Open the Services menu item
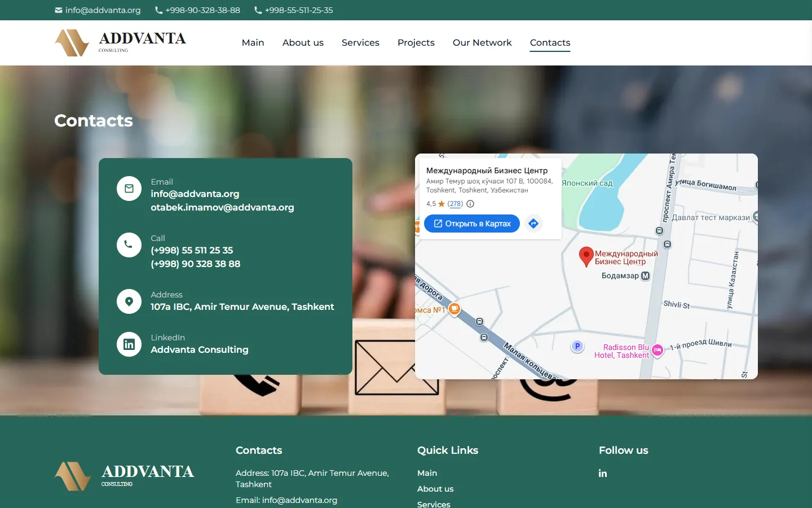 (360, 43)
